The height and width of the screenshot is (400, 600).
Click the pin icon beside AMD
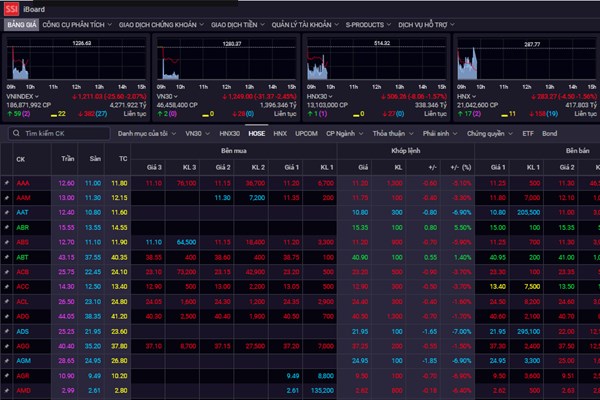click(6, 389)
